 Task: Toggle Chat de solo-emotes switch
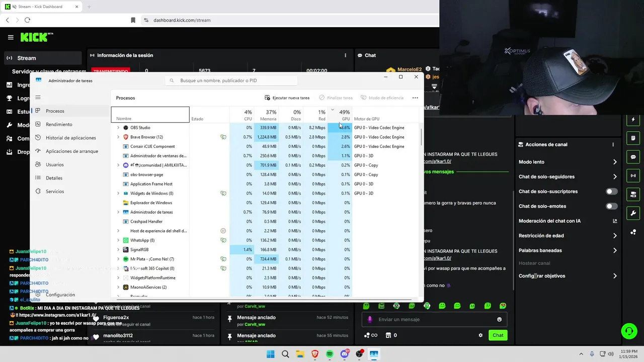click(611, 206)
